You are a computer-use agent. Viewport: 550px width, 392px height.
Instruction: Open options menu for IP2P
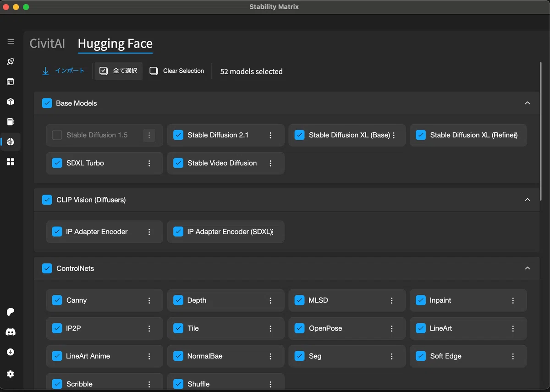149,328
